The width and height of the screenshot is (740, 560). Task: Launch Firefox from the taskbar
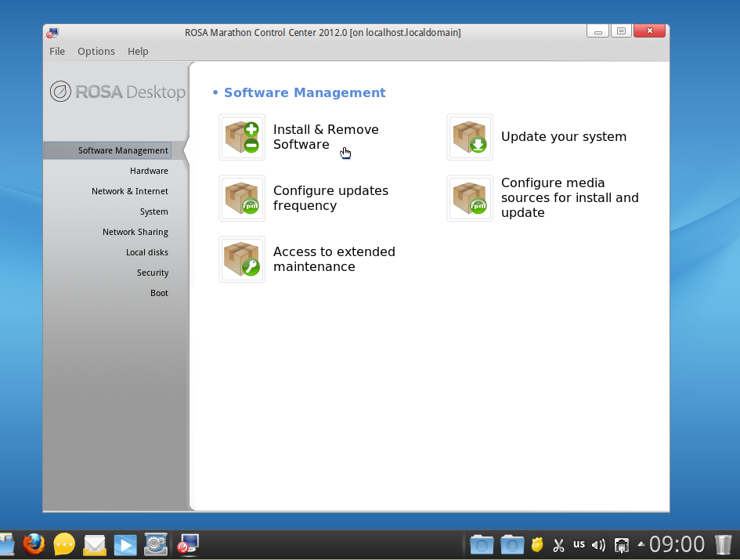(x=34, y=544)
